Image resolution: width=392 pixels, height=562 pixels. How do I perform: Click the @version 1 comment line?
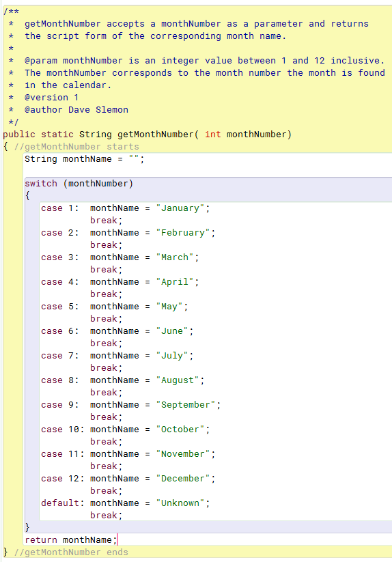[52, 98]
